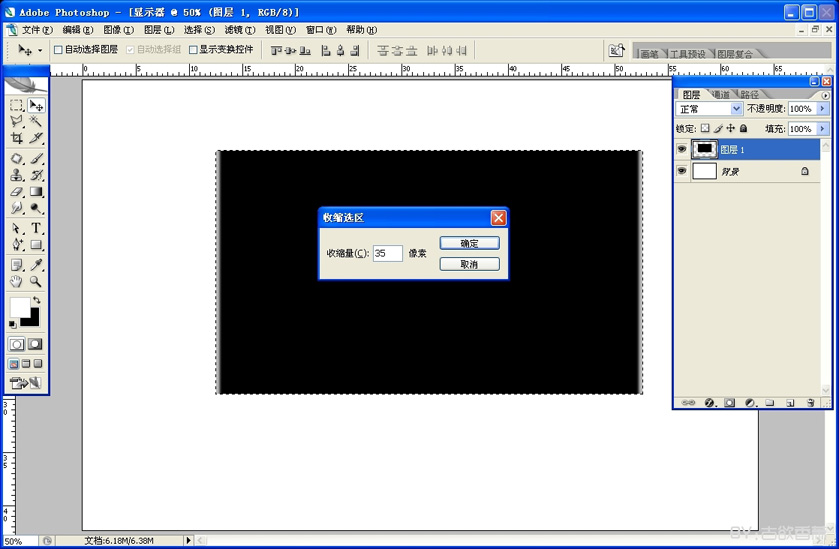Open blend mode 正常 dropdown
839x549 pixels.
736,109
